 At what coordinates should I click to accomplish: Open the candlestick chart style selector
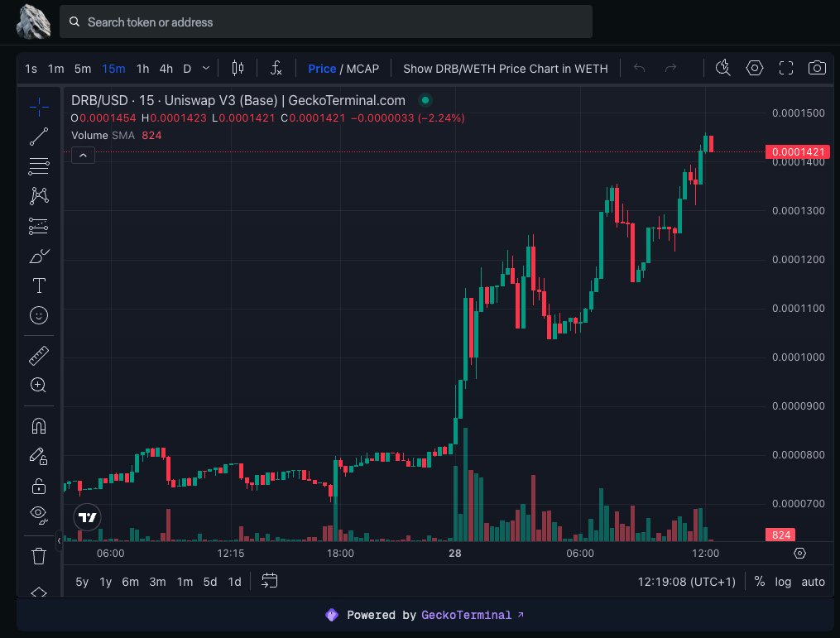click(x=238, y=68)
